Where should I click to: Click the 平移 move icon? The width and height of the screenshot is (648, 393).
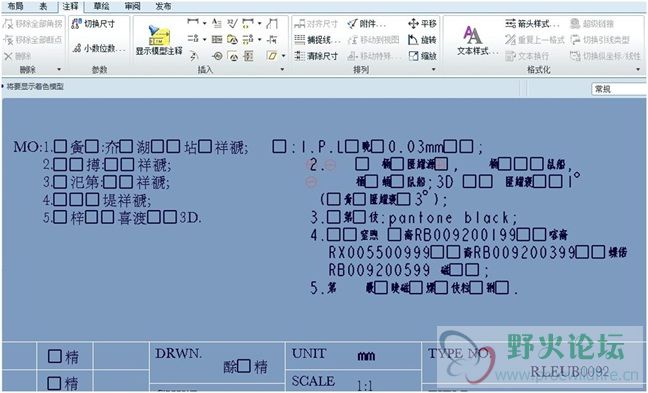point(422,24)
